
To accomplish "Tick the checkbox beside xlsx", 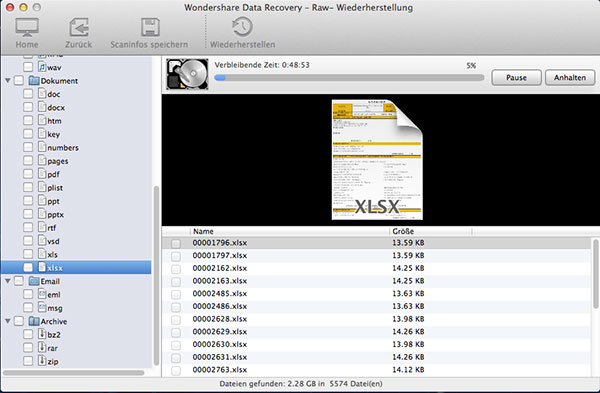I will click(x=28, y=267).
